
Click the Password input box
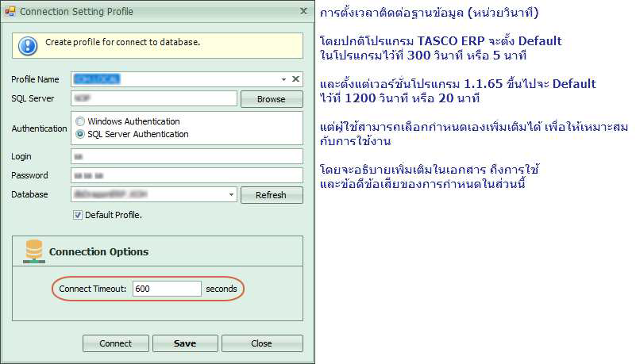(x=187, y=175)
